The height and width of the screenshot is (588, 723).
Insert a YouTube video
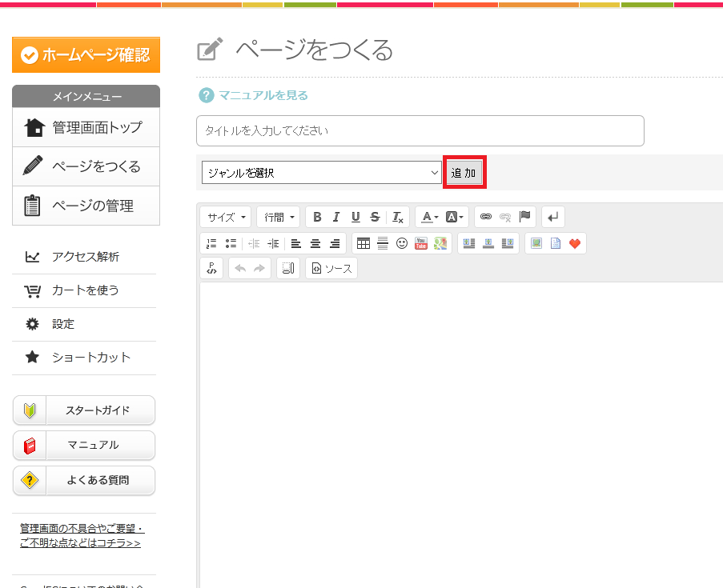421,243
